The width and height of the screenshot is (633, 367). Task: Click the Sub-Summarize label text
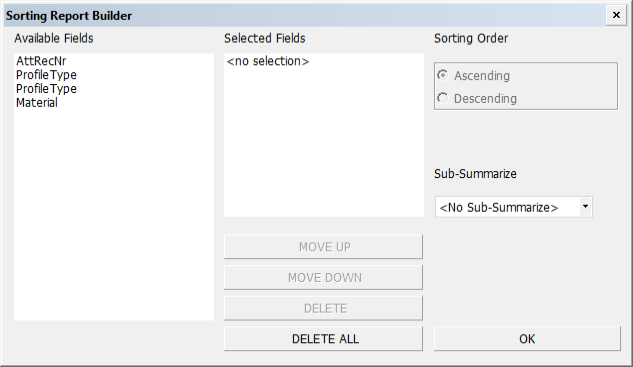tap(475, 174)
